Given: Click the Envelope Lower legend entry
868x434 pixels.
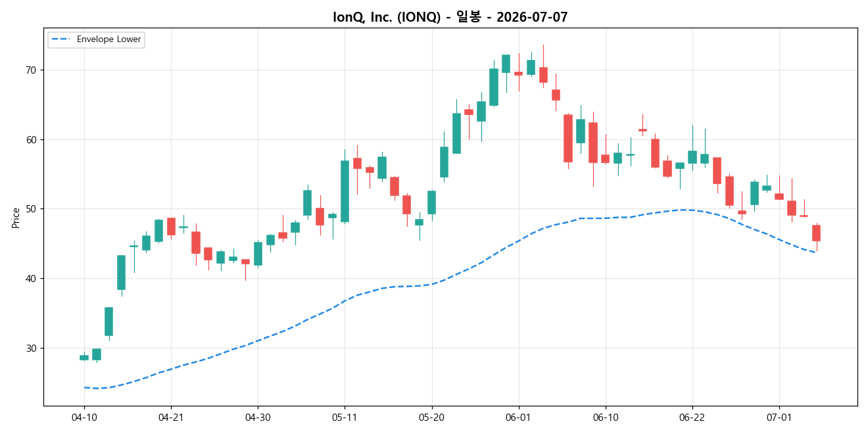Looking at the screenshot, I should tap(96, 39).
